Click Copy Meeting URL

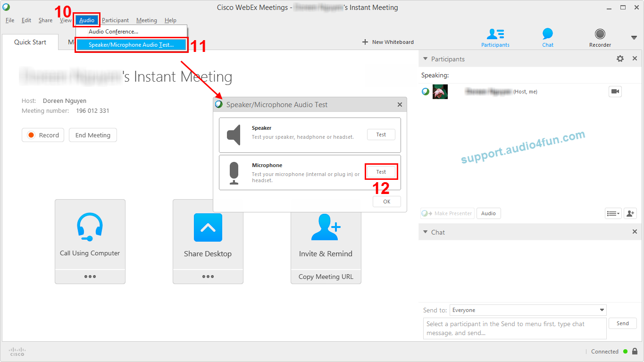pos(326,277)
